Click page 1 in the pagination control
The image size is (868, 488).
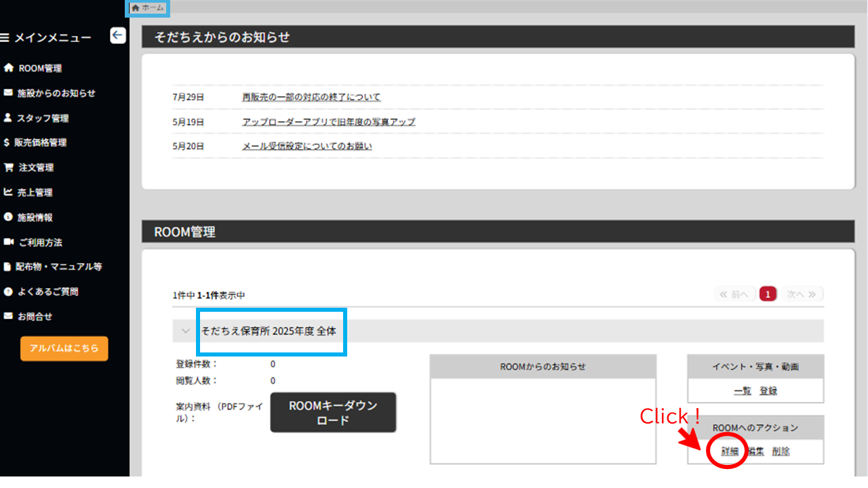[768, 293]
